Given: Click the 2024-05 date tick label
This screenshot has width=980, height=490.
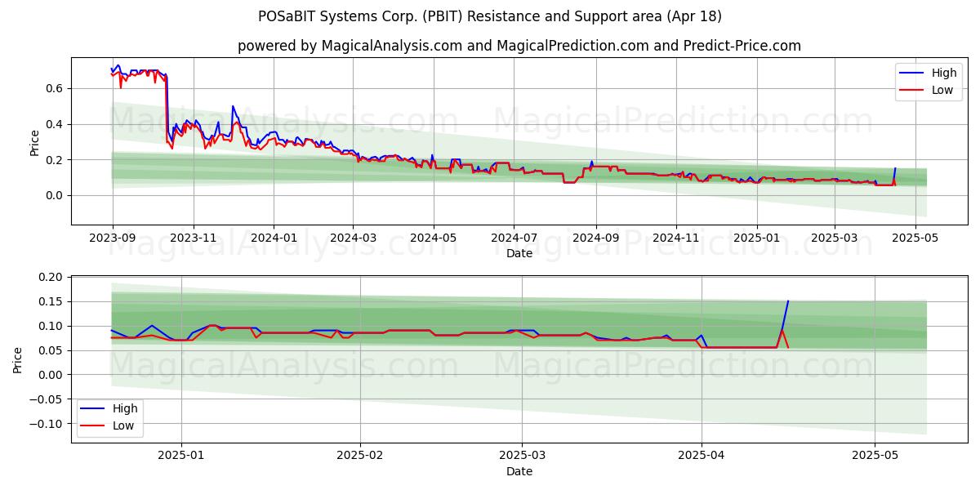Looking at the screenshot, I should click(x=433, y=237).
